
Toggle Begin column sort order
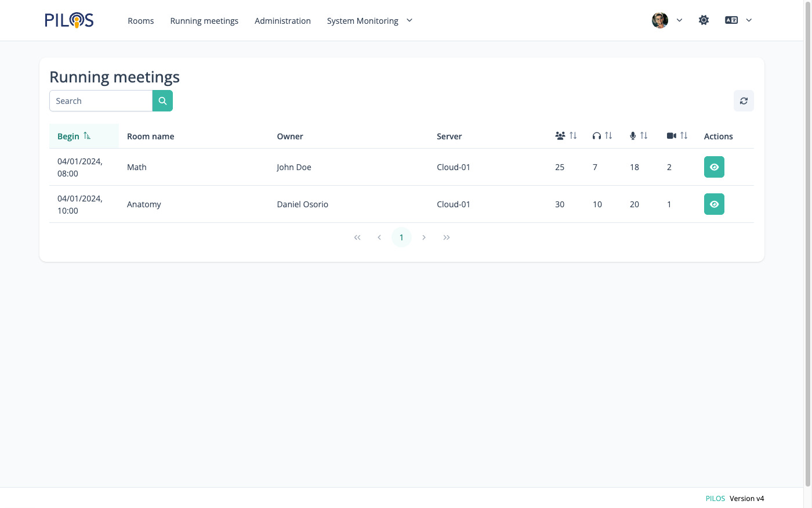tap(74, 136)
